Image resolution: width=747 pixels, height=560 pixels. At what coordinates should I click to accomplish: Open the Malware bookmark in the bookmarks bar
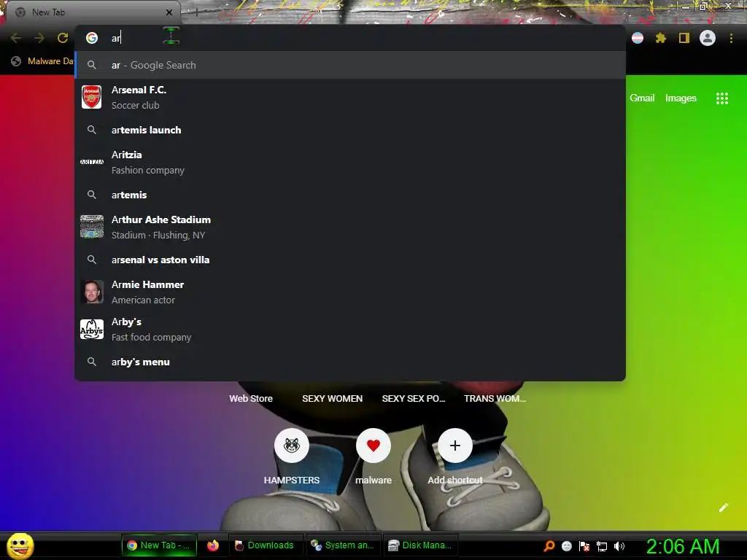tap(44, 61)
